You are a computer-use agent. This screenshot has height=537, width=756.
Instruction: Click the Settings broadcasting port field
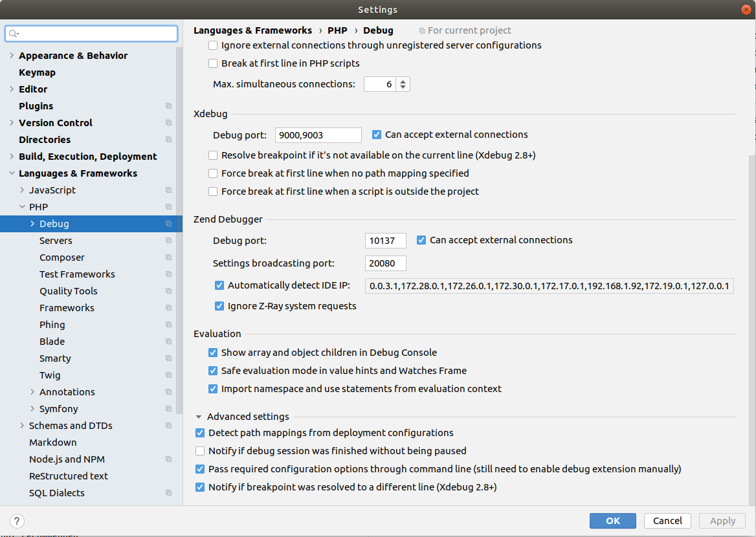[x=386, y=264]
